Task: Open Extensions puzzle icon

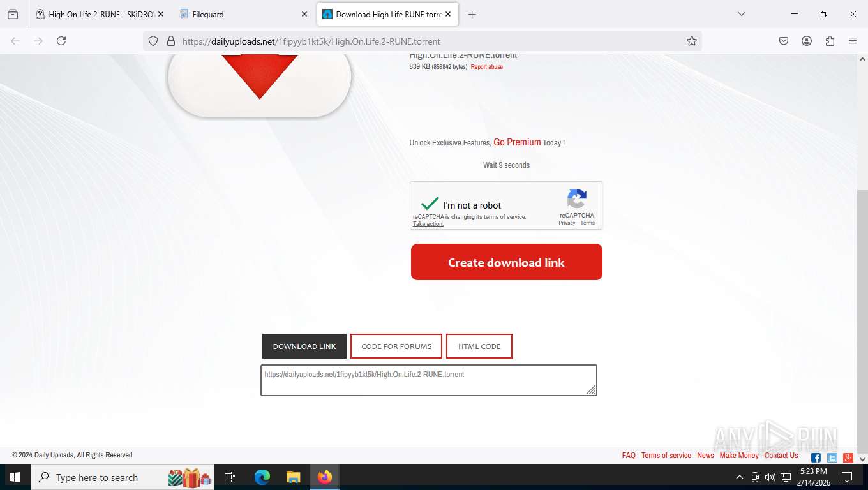Action: click(830, 41)
